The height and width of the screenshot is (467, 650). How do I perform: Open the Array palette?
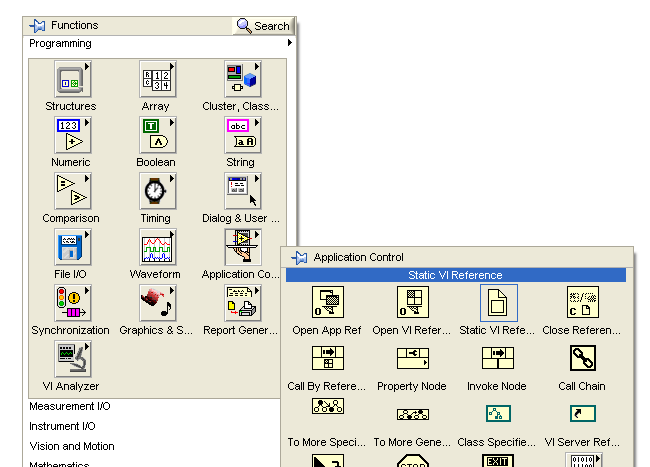[x=158, y=79]
